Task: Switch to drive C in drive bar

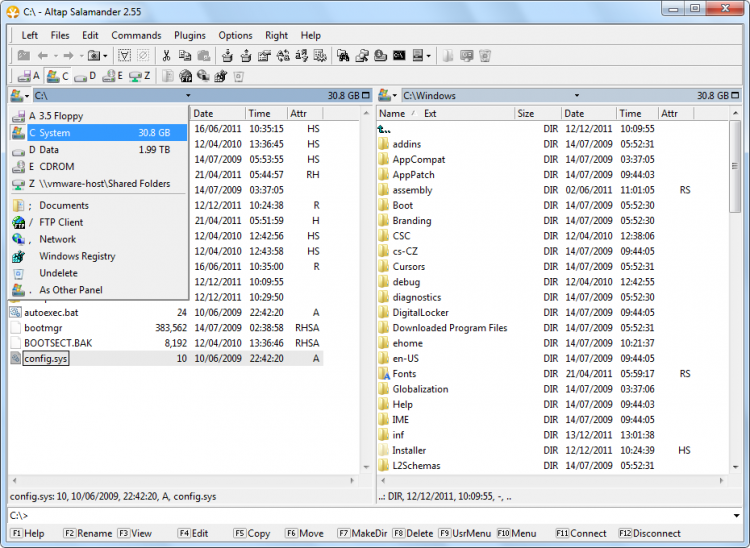Action: [57, 76]
